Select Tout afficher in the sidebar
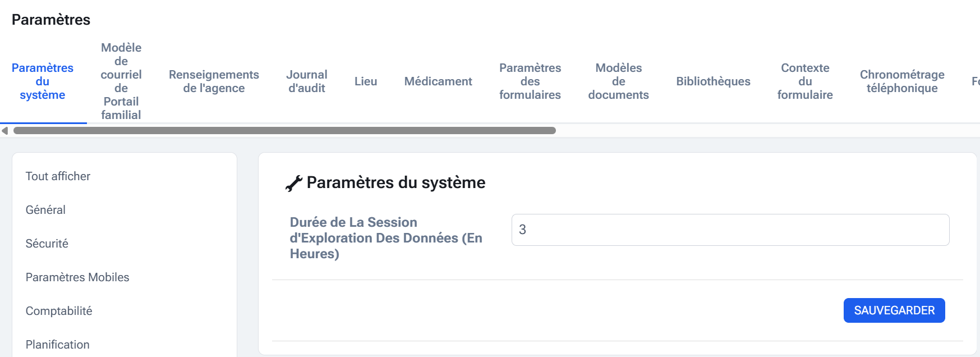 pos(58,176)
